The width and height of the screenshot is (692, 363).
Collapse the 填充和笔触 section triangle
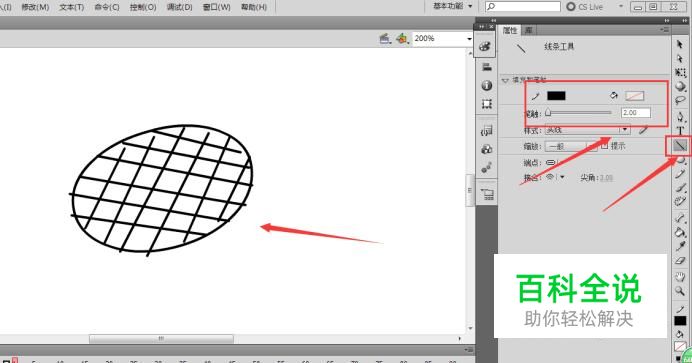coord(505,80)
